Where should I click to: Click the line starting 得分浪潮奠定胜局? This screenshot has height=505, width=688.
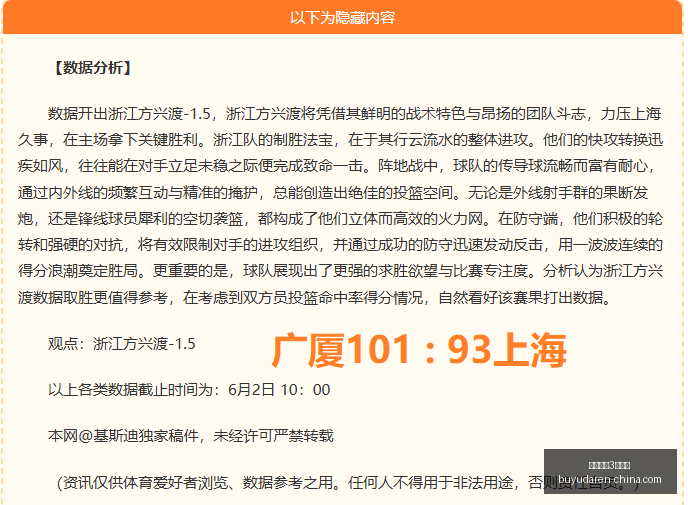tap(340, 271)
